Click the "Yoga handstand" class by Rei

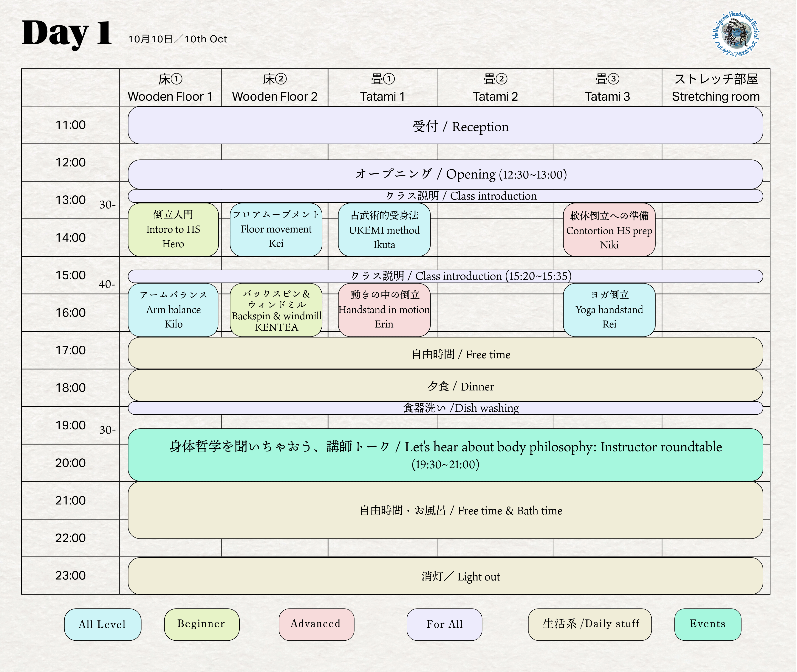[609, 310]
